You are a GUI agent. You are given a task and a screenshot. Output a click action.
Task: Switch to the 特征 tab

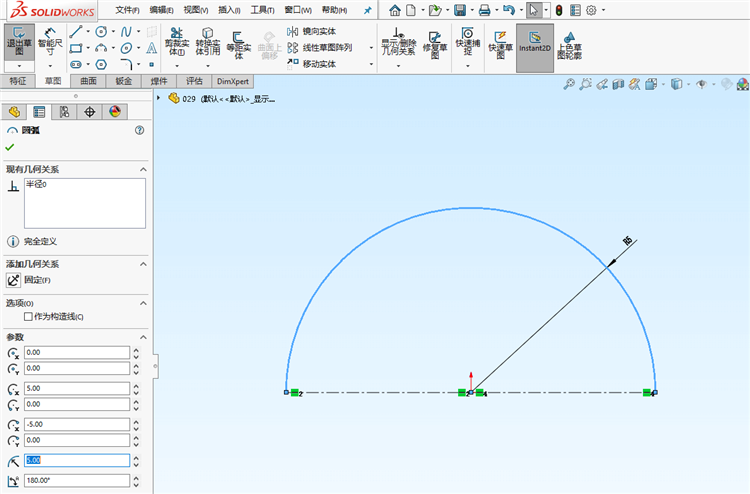click(x=18, y=81)
